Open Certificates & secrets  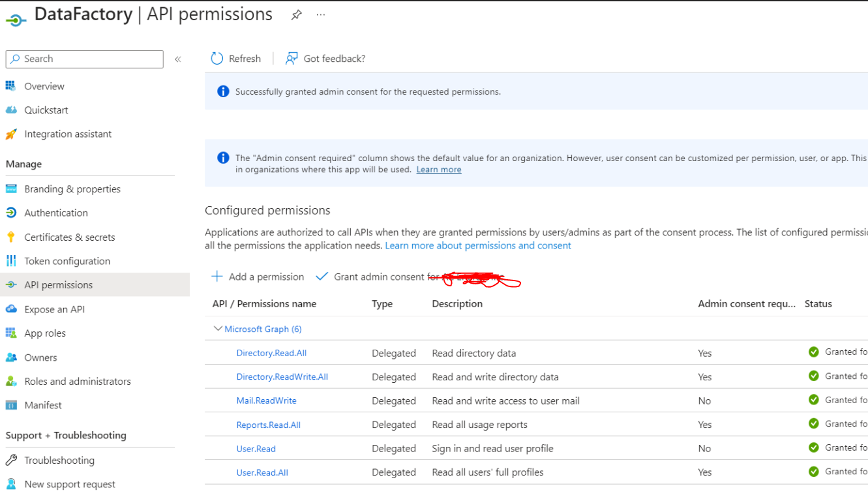(70, 237)
